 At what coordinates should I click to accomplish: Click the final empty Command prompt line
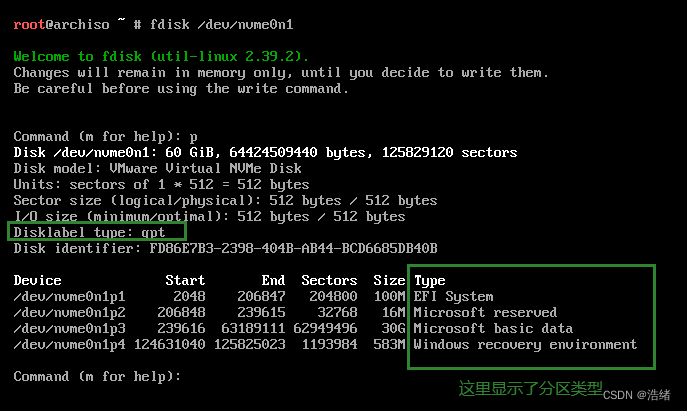(97, 376)
